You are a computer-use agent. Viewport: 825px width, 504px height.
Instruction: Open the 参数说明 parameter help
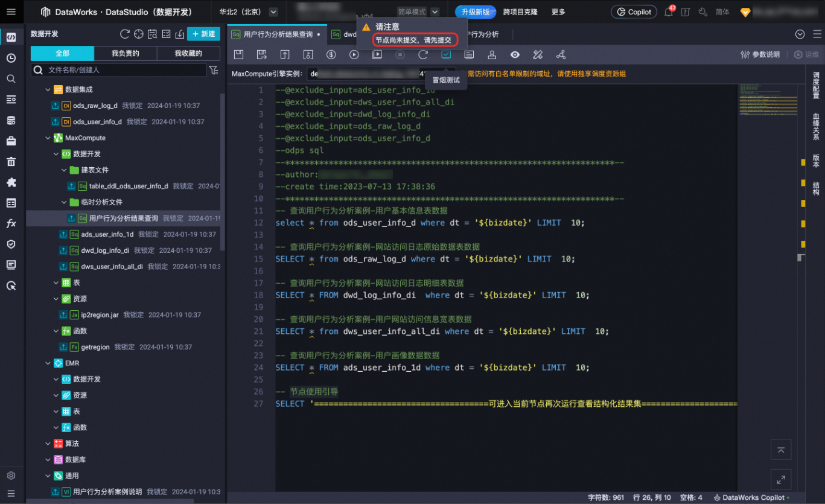point(760,54)
